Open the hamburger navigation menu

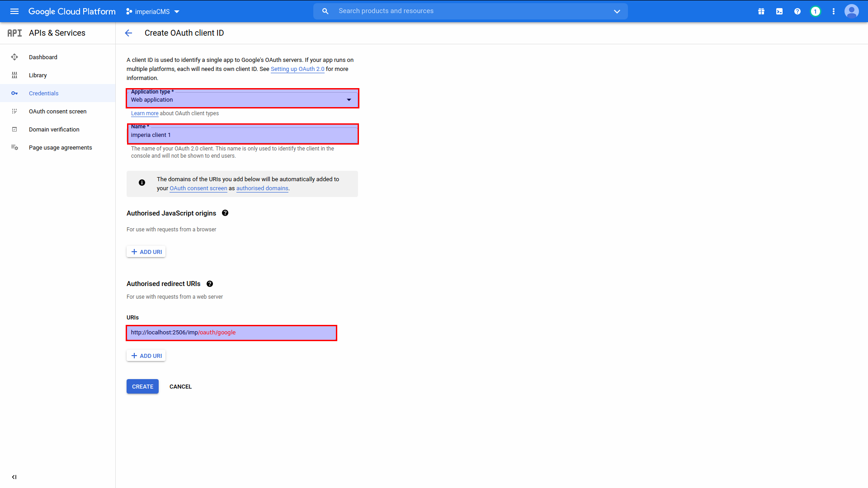[x=14, y=11]
